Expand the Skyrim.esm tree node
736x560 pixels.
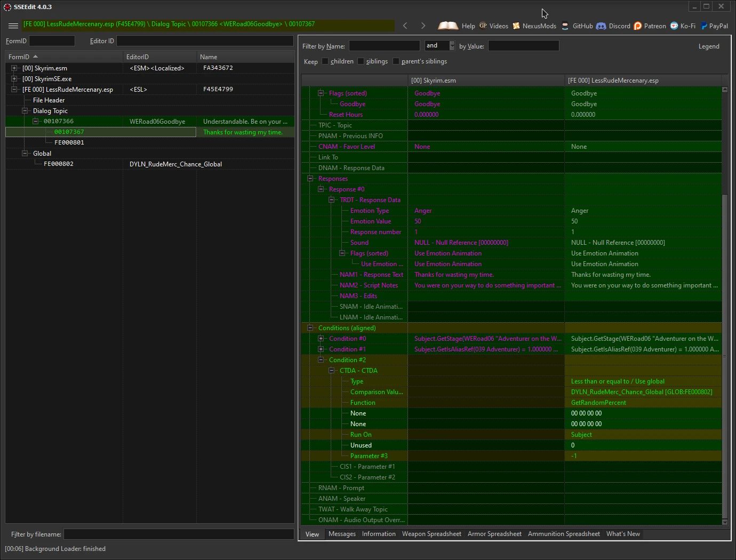coord(14,68)
